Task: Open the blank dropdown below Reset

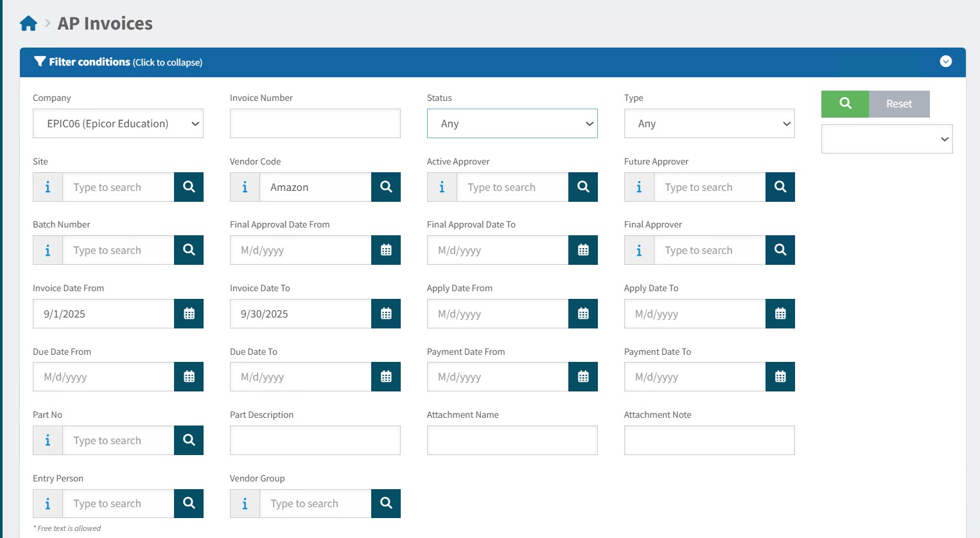Action: (886, 139)
